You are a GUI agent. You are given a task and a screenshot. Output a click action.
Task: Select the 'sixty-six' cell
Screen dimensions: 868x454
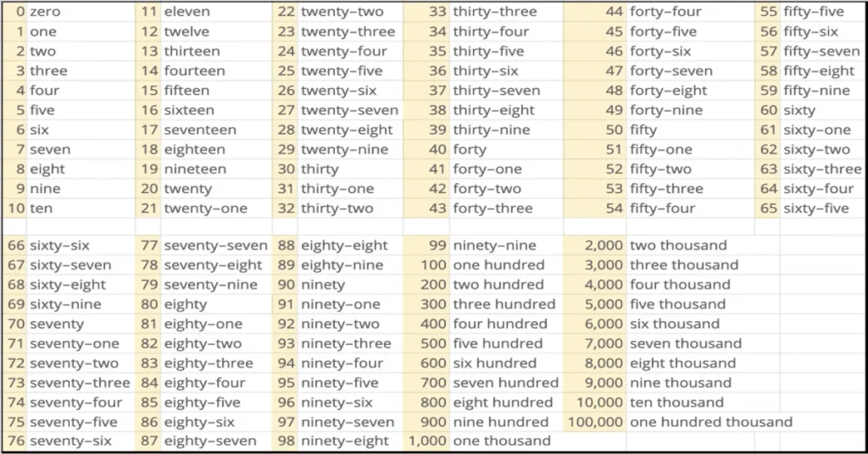coord(59,246)
